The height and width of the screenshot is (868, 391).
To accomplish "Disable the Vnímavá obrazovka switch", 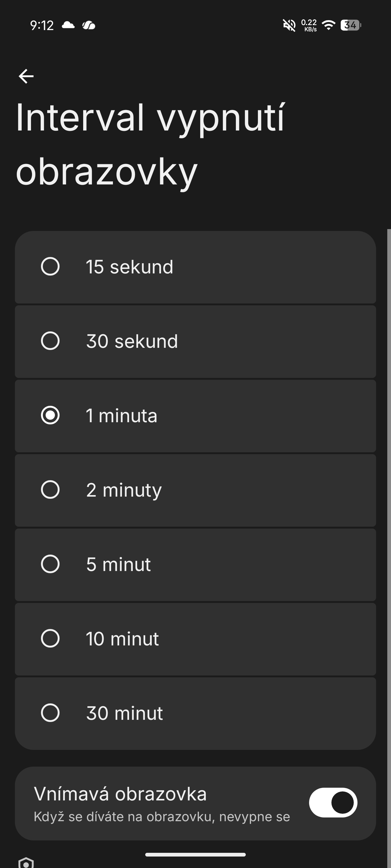I will tap(333, 803).
